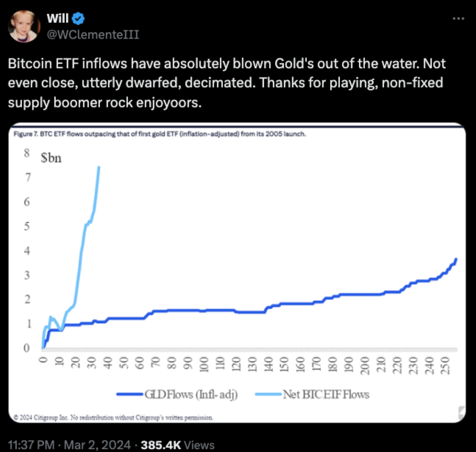The height and width of the screenshot is (452, 476).
Task: Open the three-dot more options menu
Action: click(x=458, y=18)
